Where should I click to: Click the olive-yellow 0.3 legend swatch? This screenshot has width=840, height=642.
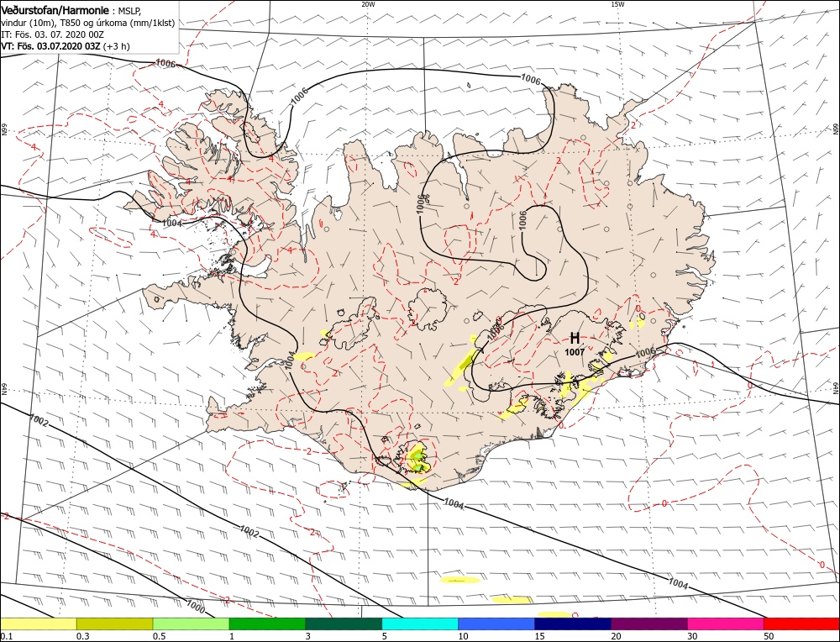(x=114, y=624)
